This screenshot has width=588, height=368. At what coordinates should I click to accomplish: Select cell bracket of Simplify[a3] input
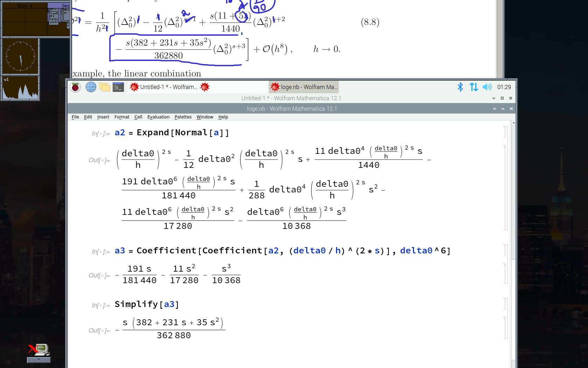tap(506, 304)
